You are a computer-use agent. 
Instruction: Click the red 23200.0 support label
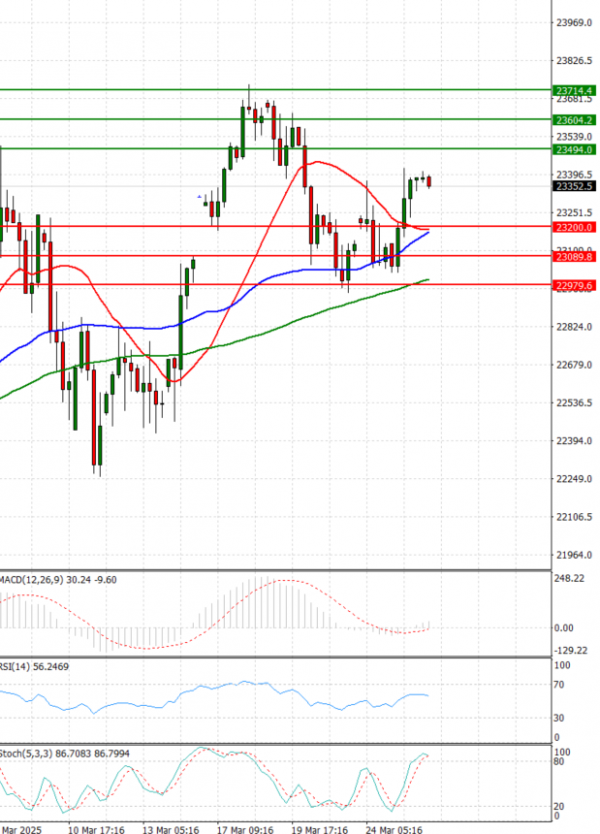tap(574, 228)
